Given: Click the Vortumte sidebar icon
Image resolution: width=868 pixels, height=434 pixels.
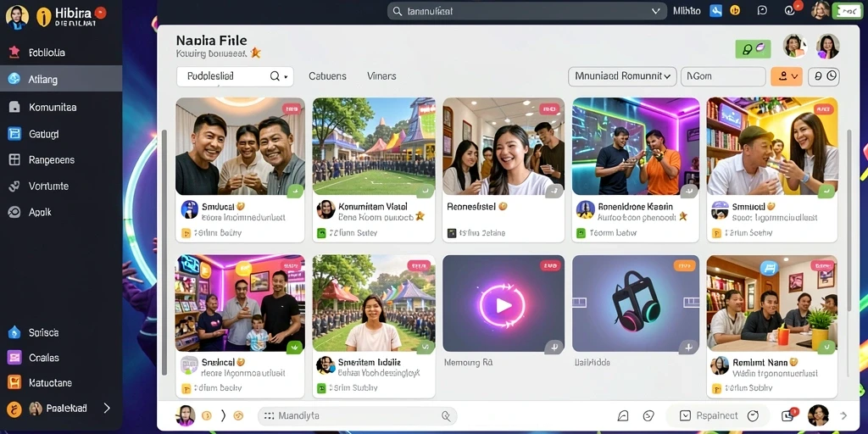Looking at the screenshot, I should click(x=14, y=186).
